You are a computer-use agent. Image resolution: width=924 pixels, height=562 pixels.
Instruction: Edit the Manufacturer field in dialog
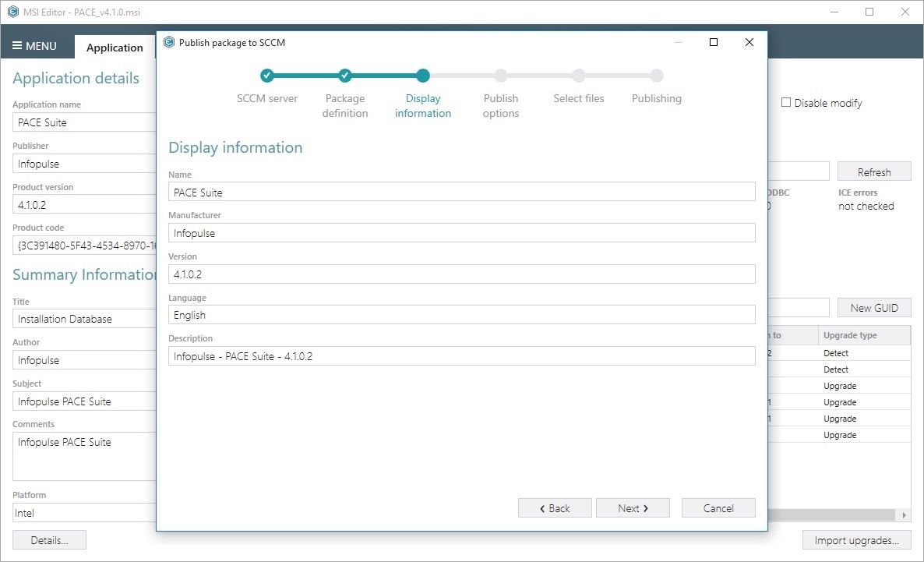461,233
